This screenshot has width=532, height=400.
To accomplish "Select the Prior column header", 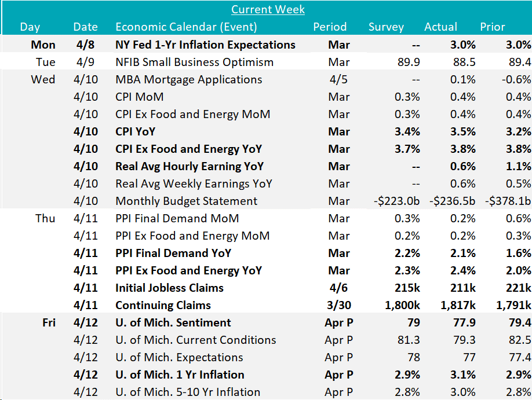I will click(x=493, y=27).
